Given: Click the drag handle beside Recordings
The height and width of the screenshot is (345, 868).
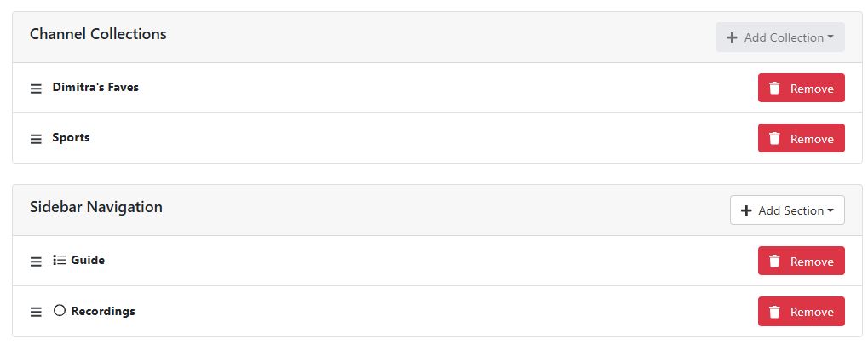Looking at the screenshot, I should (36, 312).
